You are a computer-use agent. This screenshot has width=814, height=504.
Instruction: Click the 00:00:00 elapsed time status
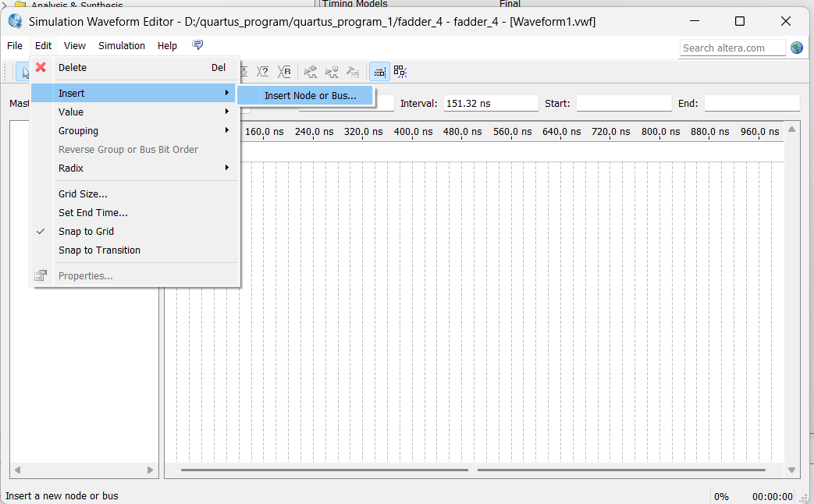[x=773, y=497]
